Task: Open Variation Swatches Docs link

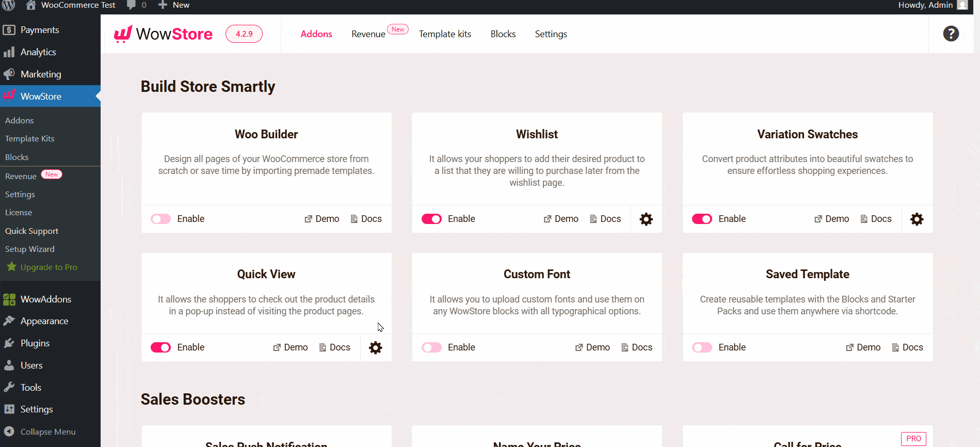Action: tap(876, 219)
